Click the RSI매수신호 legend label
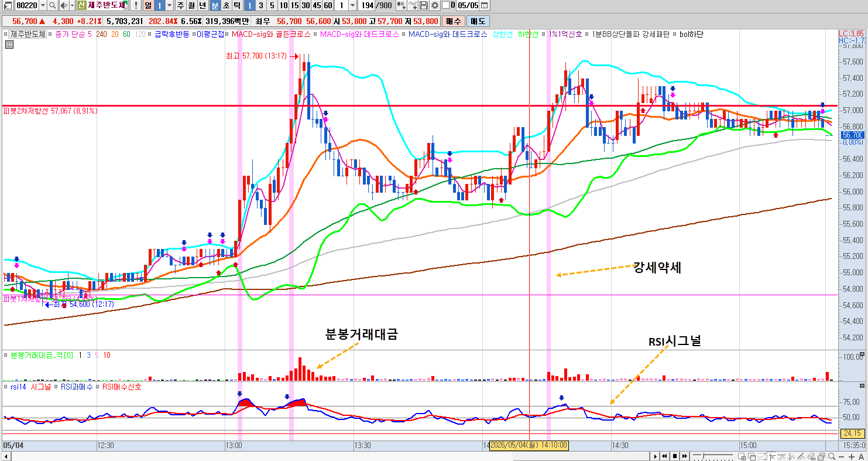Image resolution: width=868 pixels, height=461 pixels. pyautogui.click(x=122, y=387)
